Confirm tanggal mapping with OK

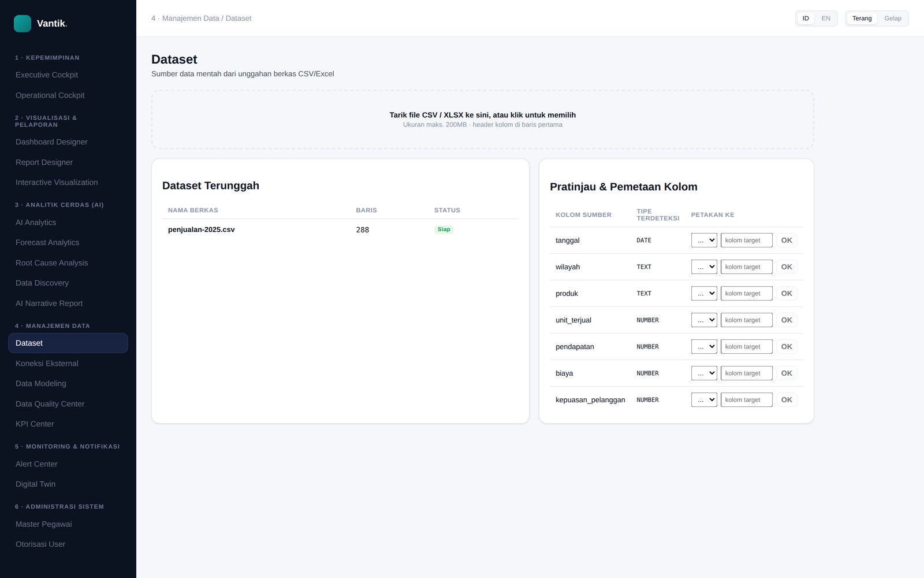tap(787, 240)
